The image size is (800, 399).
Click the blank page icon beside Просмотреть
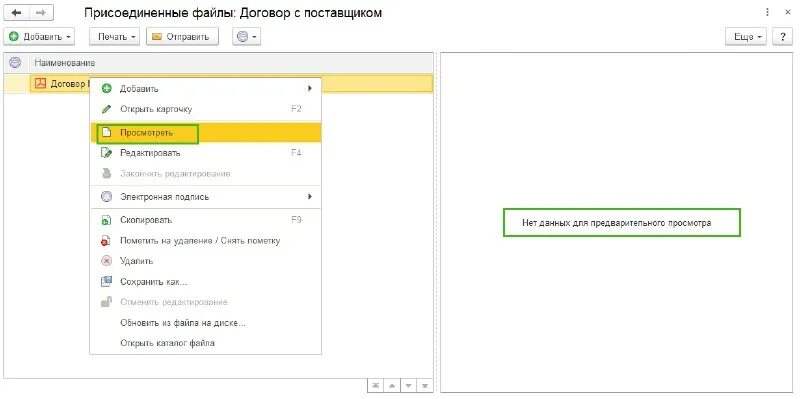(x=106, y=133)
